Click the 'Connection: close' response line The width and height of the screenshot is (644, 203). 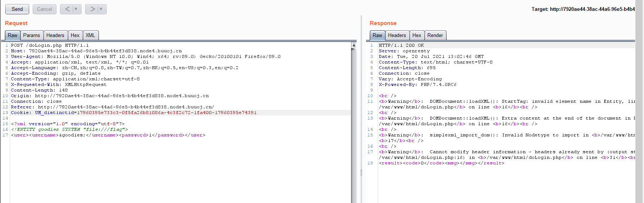click(x=404, y=73)
